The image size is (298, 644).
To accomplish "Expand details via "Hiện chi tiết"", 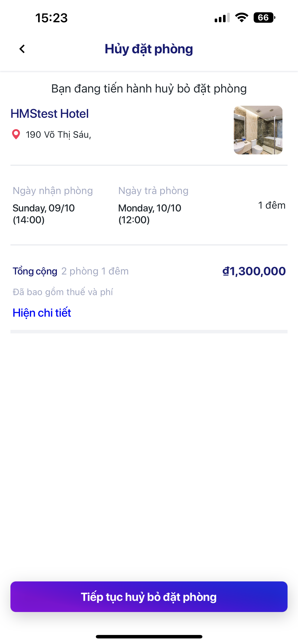I will click(42, 313).
